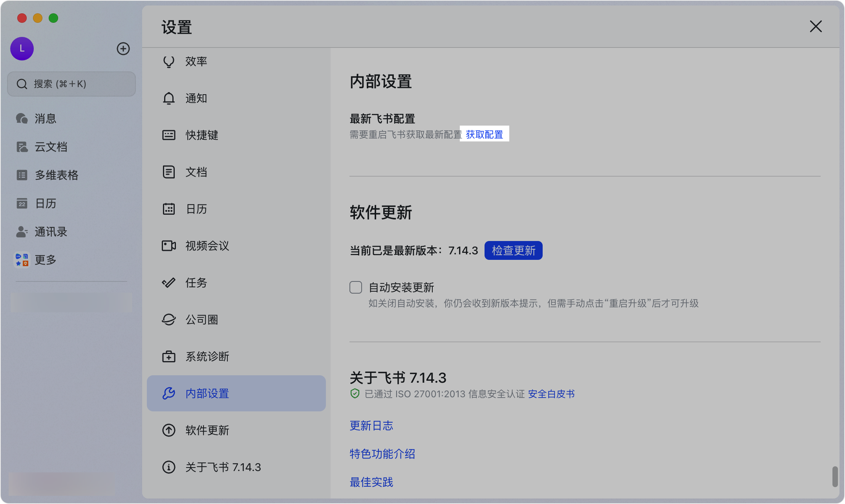Open the 更新日志 link

371,425
